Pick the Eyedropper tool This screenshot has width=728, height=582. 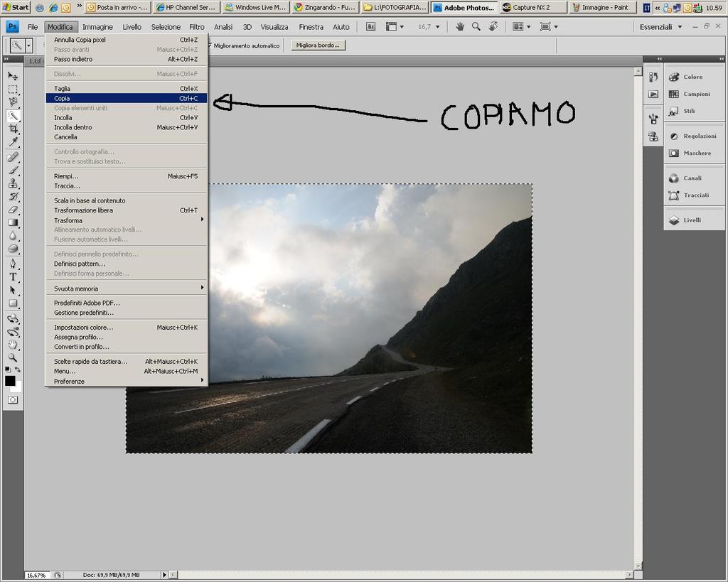[x=13, y=143]
